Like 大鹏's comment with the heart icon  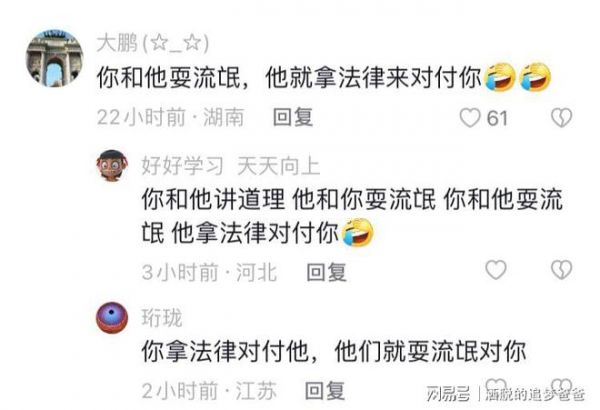pos(470,118)
